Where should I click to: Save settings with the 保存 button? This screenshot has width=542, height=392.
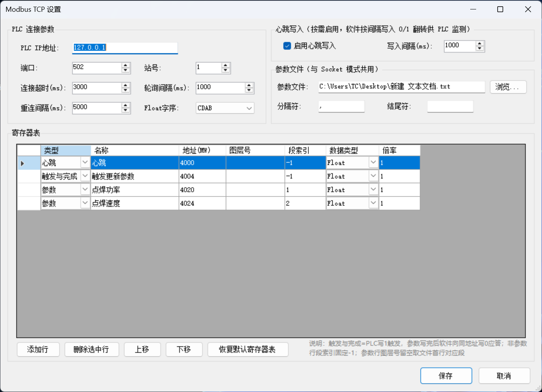pyautogui.click(x=446, y=376)
